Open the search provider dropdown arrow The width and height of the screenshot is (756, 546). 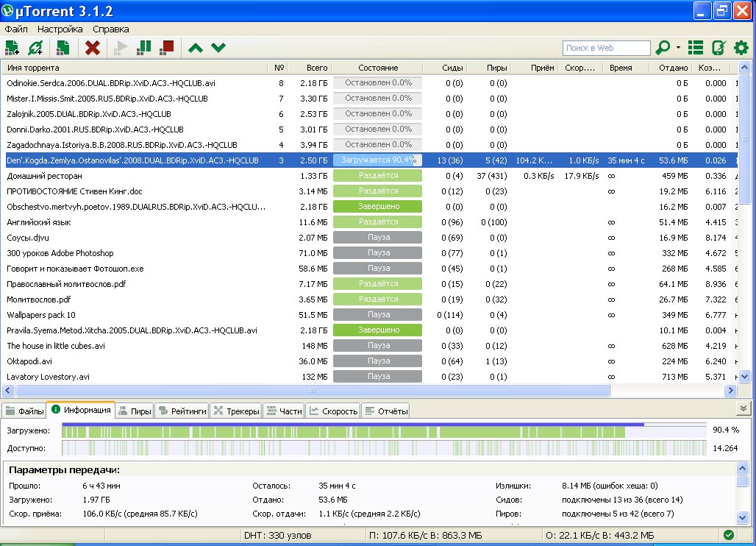[678, 48]
